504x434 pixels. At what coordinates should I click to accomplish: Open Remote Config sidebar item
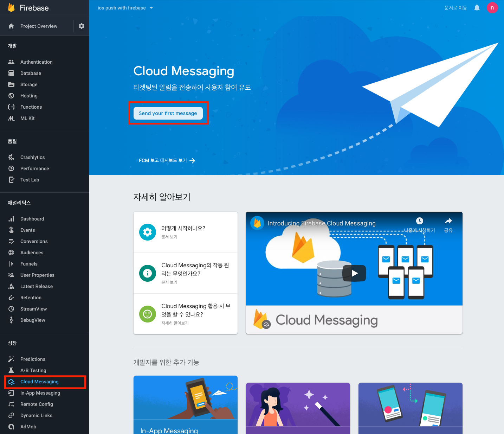(x=45, y=404)
